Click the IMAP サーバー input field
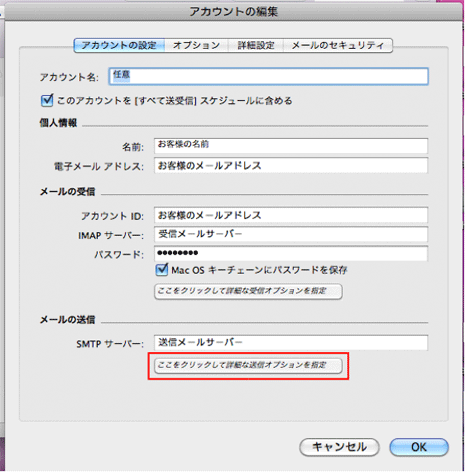Screen dimensions: 465x472 291,234
